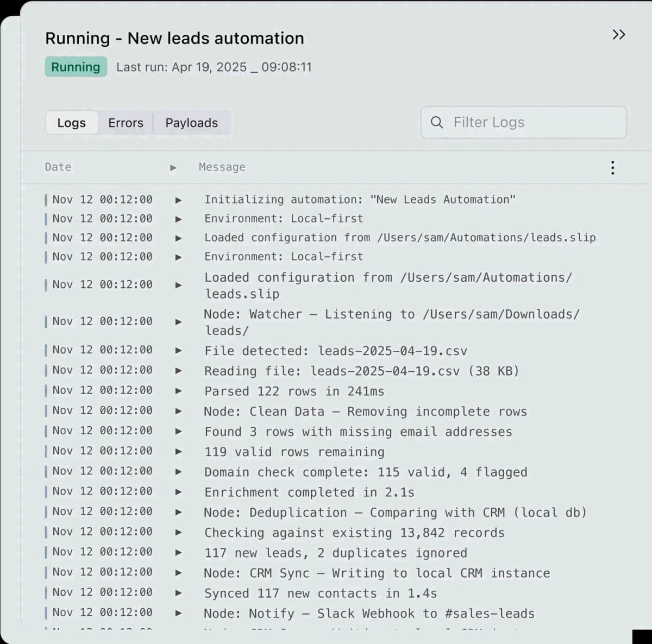Select the "119 valid rows remaining" log line
This screenshot has width=652, height=644.
coord(294,452)
